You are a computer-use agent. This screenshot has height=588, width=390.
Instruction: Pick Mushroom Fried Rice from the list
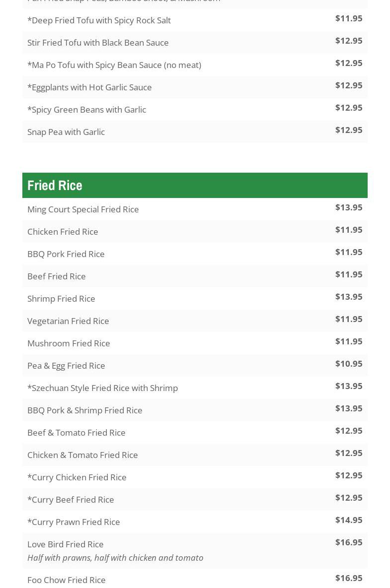[x=69, y=343]
